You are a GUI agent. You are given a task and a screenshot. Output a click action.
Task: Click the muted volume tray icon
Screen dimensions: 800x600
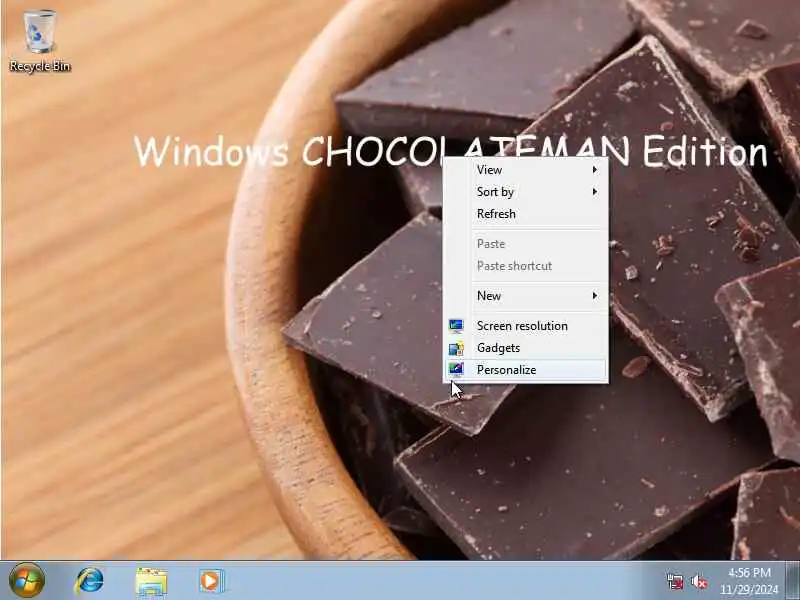pos(699,582)
